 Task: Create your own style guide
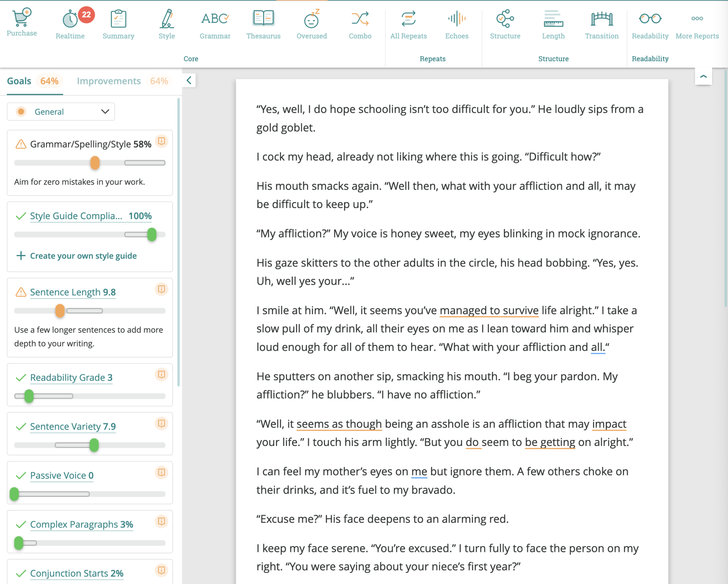point(83,255)
